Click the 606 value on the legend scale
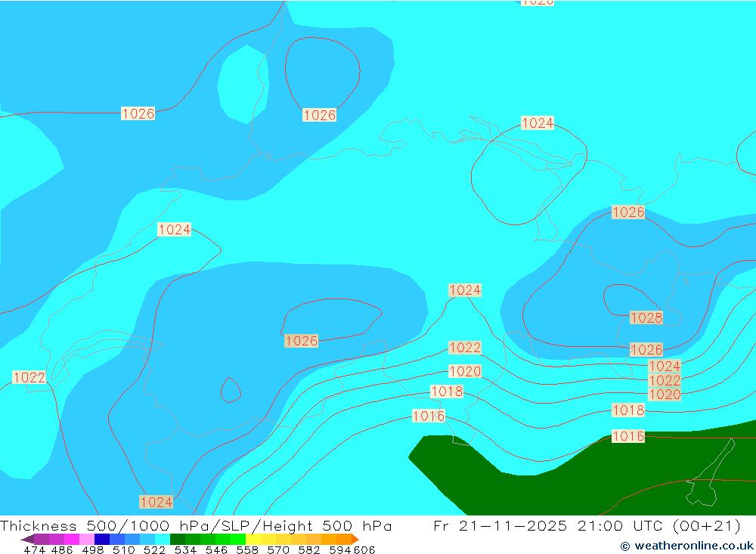This screenshot has height=554, width=756. pyautogui.click(x=364, y=550)
